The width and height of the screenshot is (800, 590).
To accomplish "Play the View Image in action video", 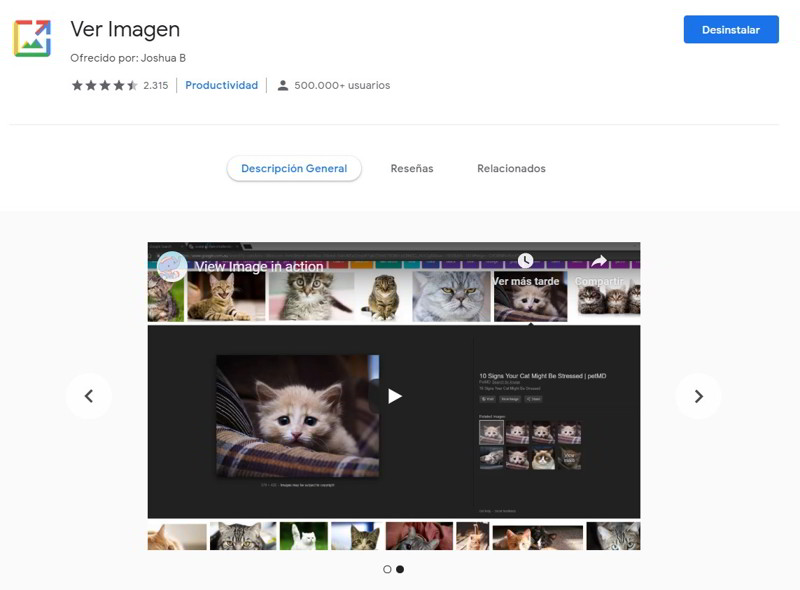I will click(x=394, y=396).
